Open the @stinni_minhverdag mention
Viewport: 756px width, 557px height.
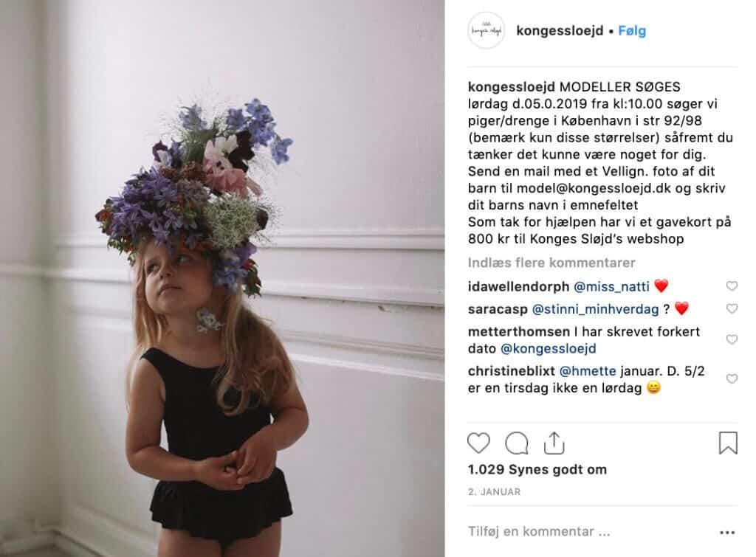(596, 309)
